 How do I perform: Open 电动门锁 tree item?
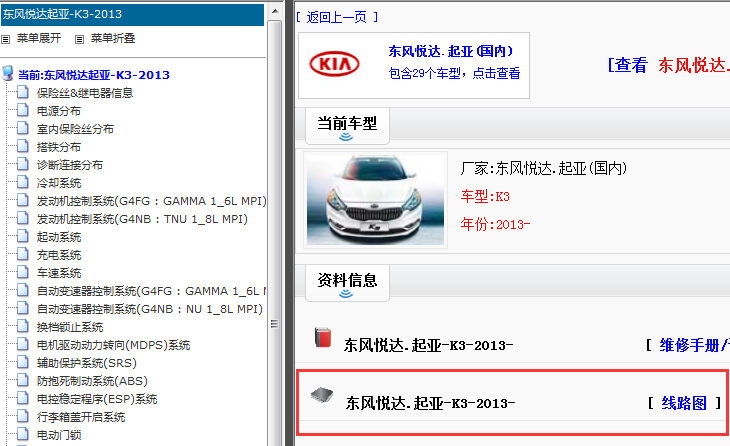(x=59, y=435)
